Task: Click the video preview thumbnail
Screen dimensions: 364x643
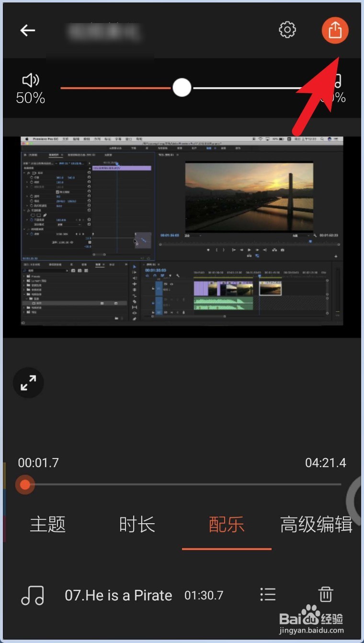Action: (x=182, y=231)
